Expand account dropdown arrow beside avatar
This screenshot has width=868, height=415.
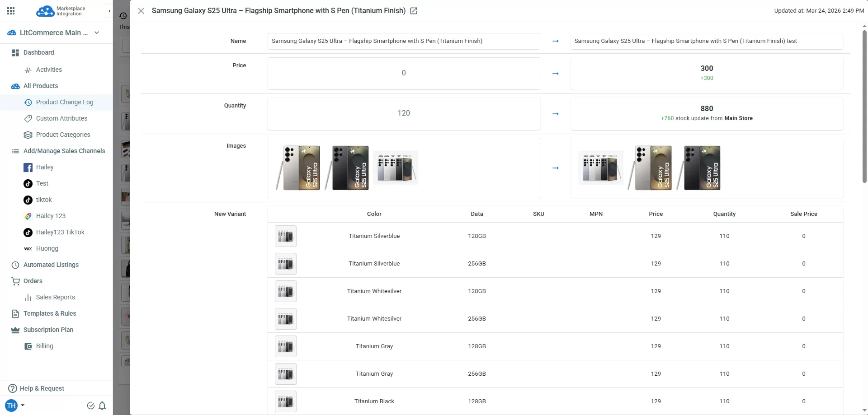click(x=23, y=406)
